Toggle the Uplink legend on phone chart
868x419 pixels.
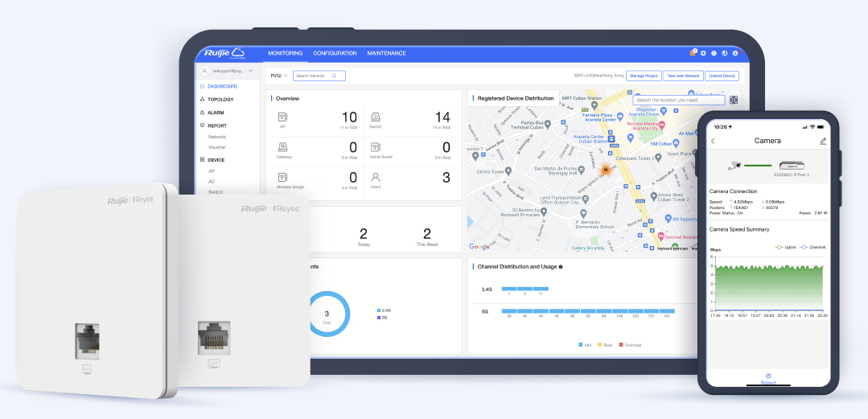click(786, 248)
